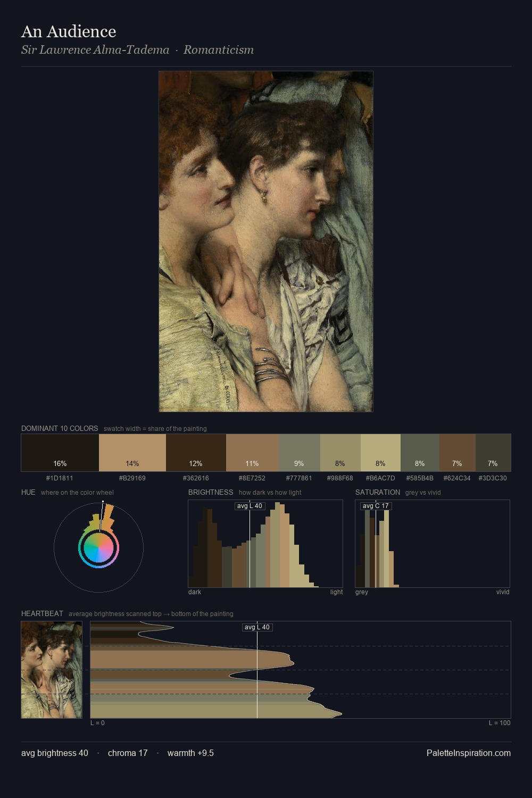Click the main painting image
Screen dimensions: 532x798
[266, 242]
